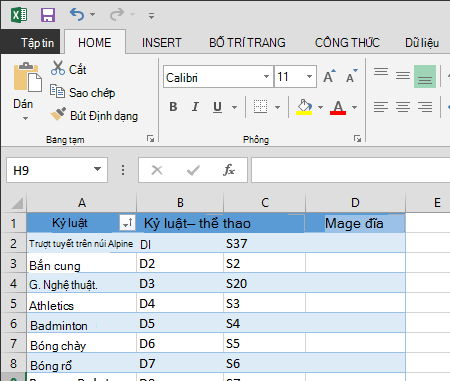Decrease font size with the smaller A
Image resolution: width=450 pixels, height=381 pixels.
click(351, 76)
